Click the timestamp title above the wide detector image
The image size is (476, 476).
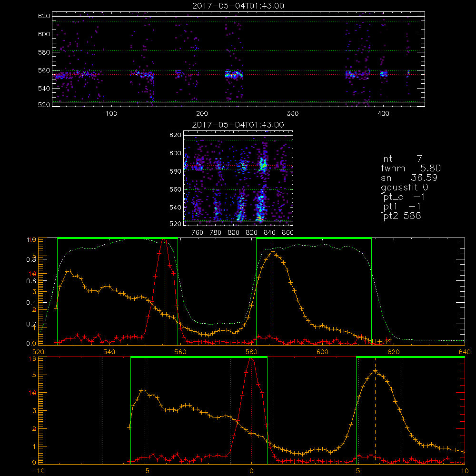(x=238, y=6)
